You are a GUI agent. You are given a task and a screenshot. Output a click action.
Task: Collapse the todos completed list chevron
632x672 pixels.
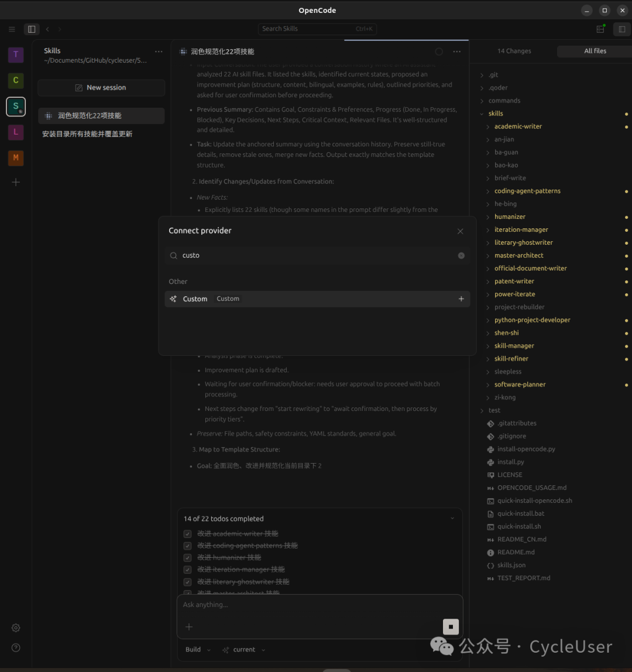tap(452, 519)
